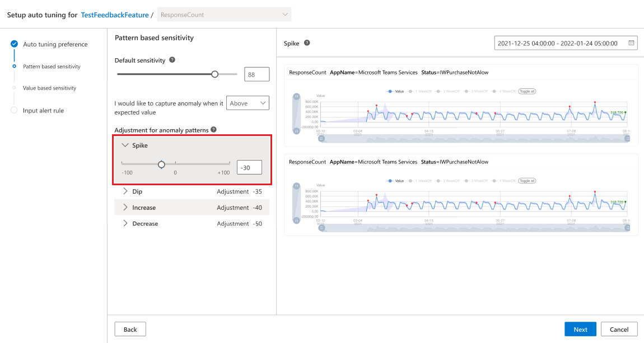Toggle 4 WeekOff series in top chart
The width and height of the screenshot is (644, 343).
coord(503,92)
